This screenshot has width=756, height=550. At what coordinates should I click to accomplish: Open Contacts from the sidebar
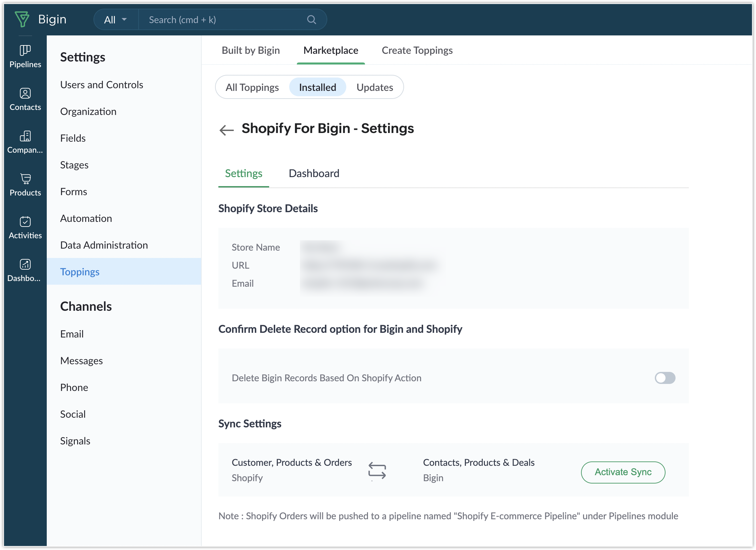[x=25, y=93]
